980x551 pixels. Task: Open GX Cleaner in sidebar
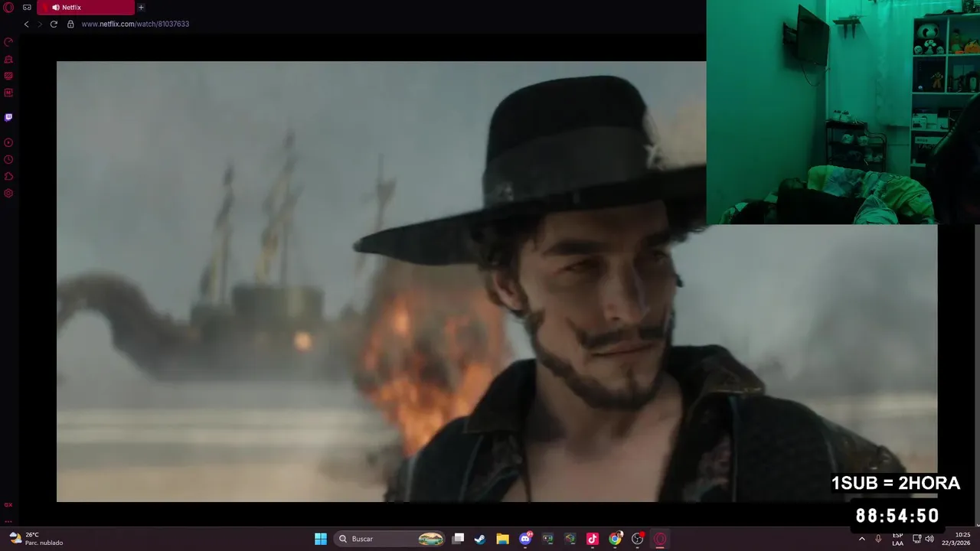click(8, 59)
